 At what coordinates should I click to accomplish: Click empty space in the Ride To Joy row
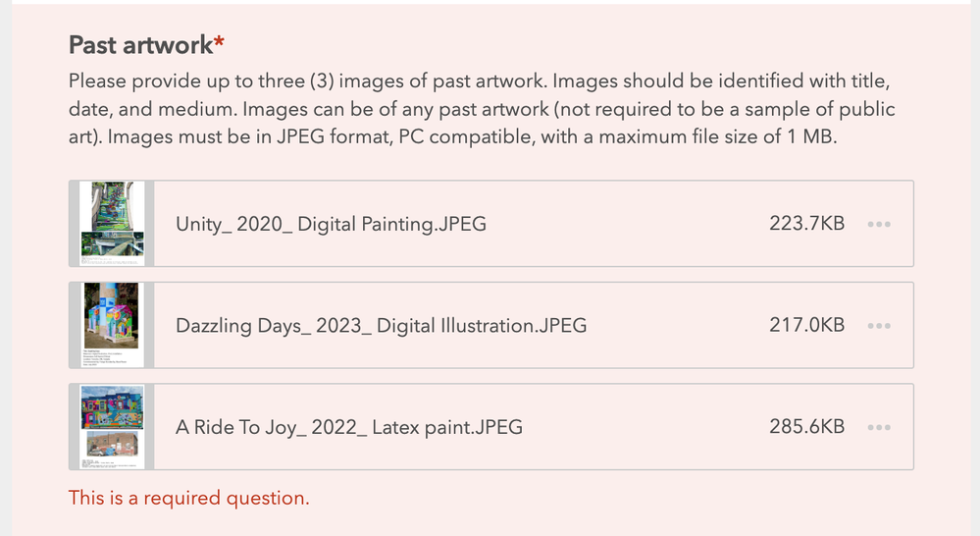[x=647, y=427]
